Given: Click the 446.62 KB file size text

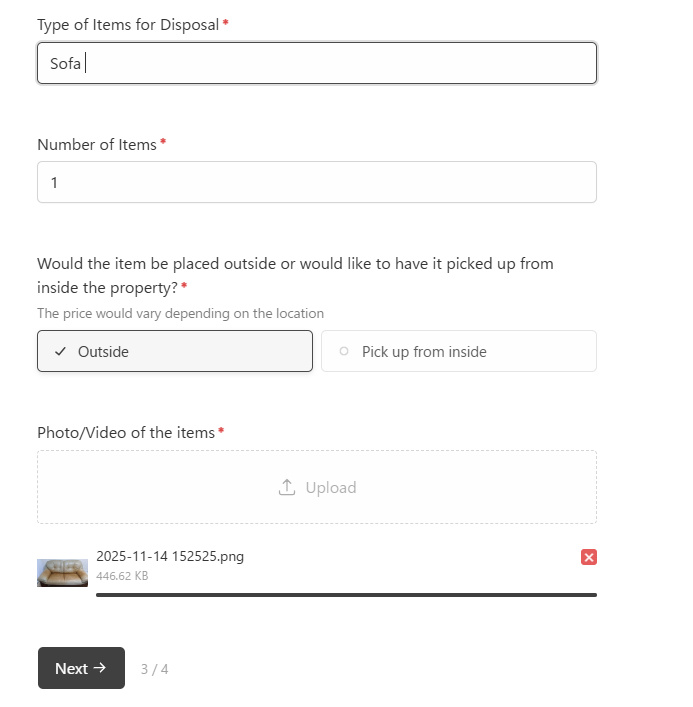Looking at the screenshot, I should pyautogui.click(x=122, y=575).
